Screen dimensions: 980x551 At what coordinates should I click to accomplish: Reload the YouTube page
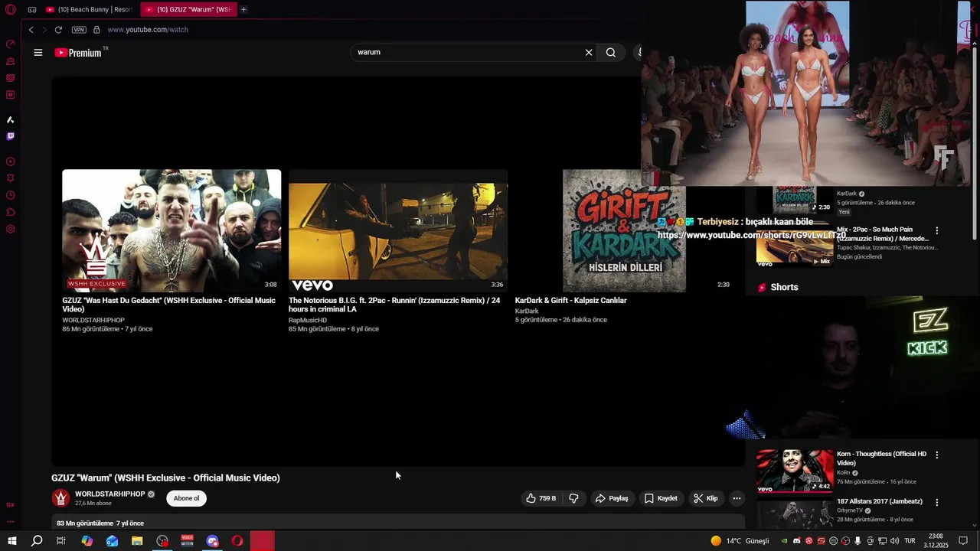point(58,30)
